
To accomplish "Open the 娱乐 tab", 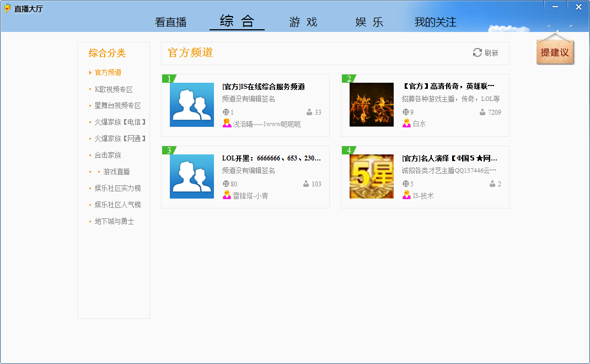I will 369,22.
